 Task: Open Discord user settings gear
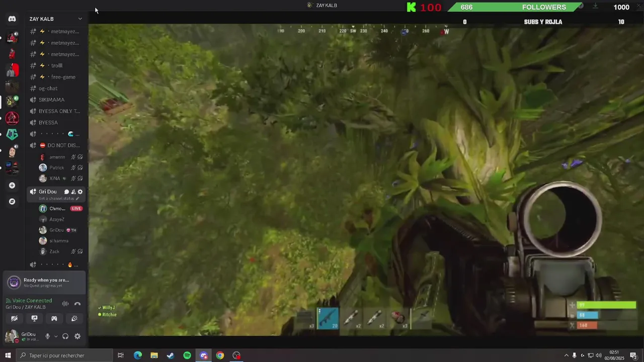[x=77, y=336]
